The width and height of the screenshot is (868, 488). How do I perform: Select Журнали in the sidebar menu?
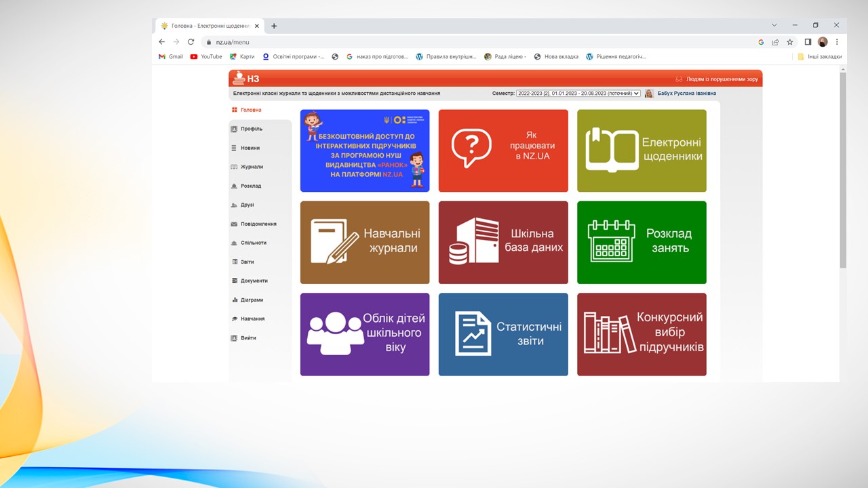tap(252, 167)
